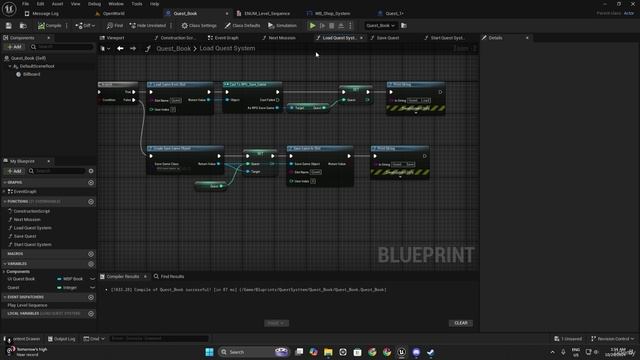The height and width of the screenshot is (360, 640).
Task: Add local variable with plus icon
Action: pos(91,313)
